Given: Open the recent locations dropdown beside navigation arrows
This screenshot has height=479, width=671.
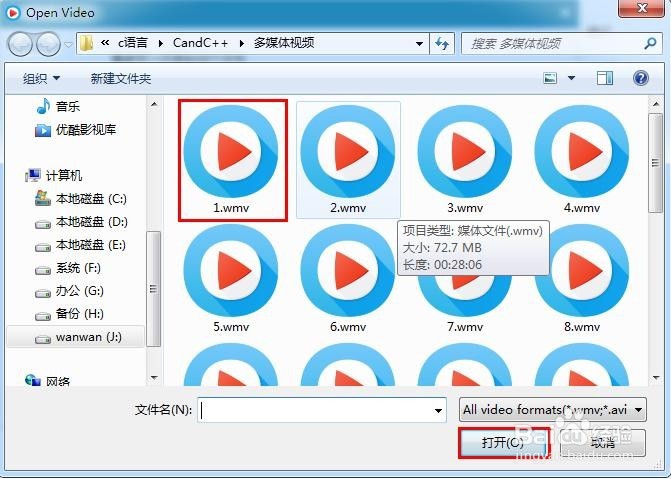Looking at the screenshot, I should (68, 44).
